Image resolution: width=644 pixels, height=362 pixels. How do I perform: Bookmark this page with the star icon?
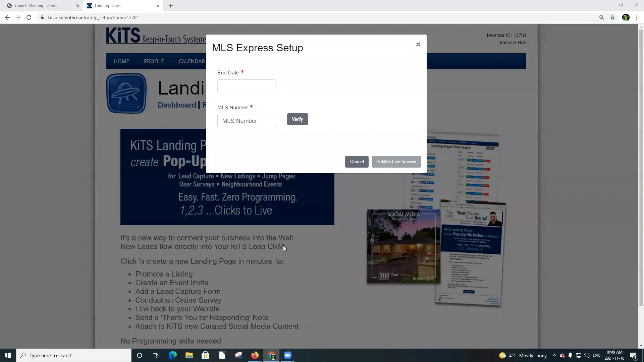click(x=612, y=17)
